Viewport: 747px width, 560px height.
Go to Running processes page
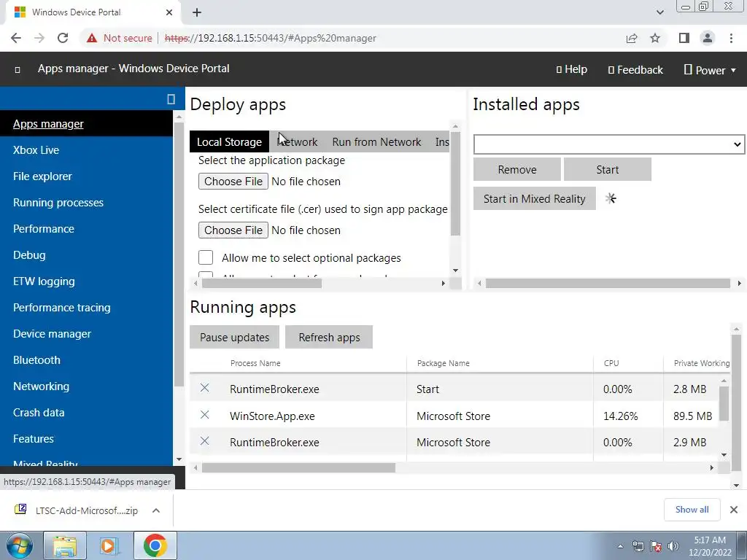(58, 203)
